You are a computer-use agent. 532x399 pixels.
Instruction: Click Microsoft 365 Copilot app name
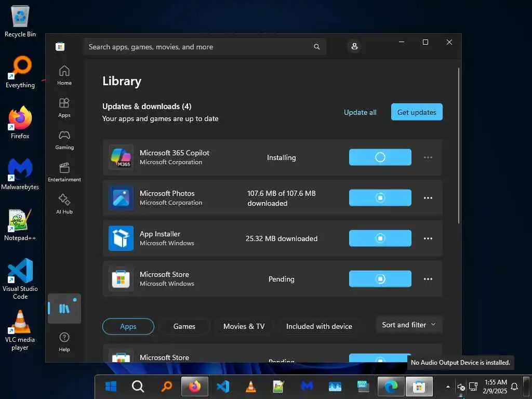[175, 153]
